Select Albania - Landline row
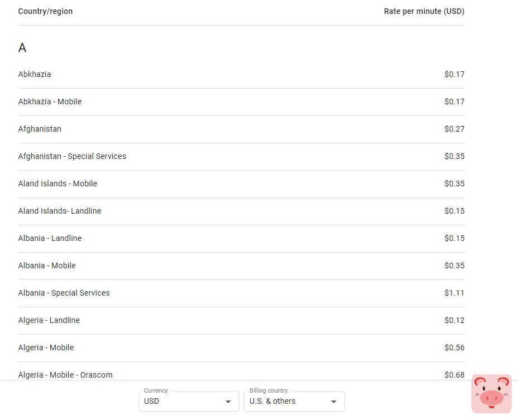Screen dimensions: 518x420 [50, 238]
